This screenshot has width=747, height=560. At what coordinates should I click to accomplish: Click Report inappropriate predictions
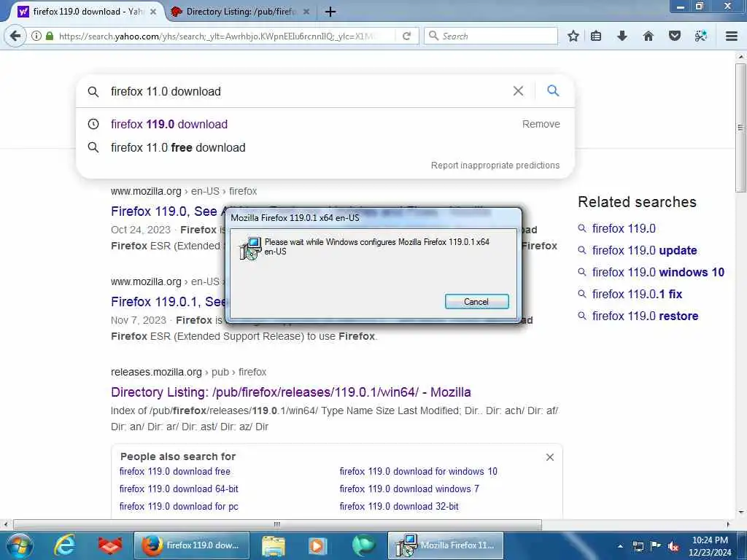495,166
